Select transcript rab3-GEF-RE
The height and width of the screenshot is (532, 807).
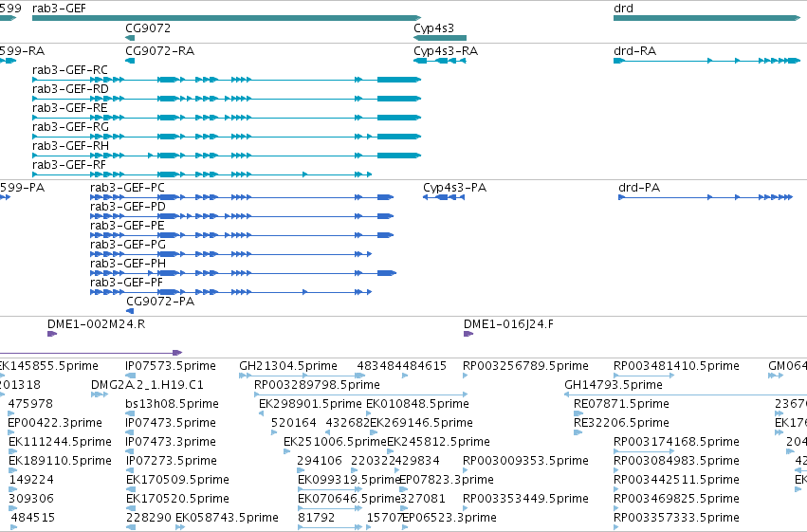[227, 118]
